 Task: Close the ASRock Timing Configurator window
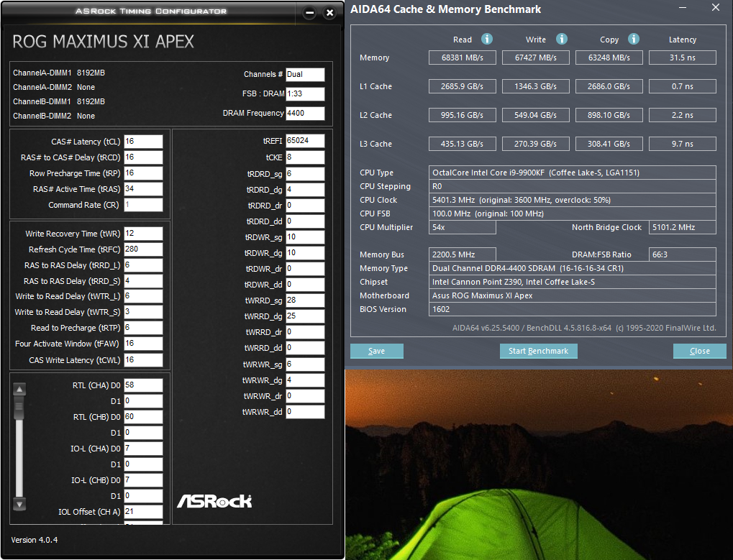click(x=329, y=13)
